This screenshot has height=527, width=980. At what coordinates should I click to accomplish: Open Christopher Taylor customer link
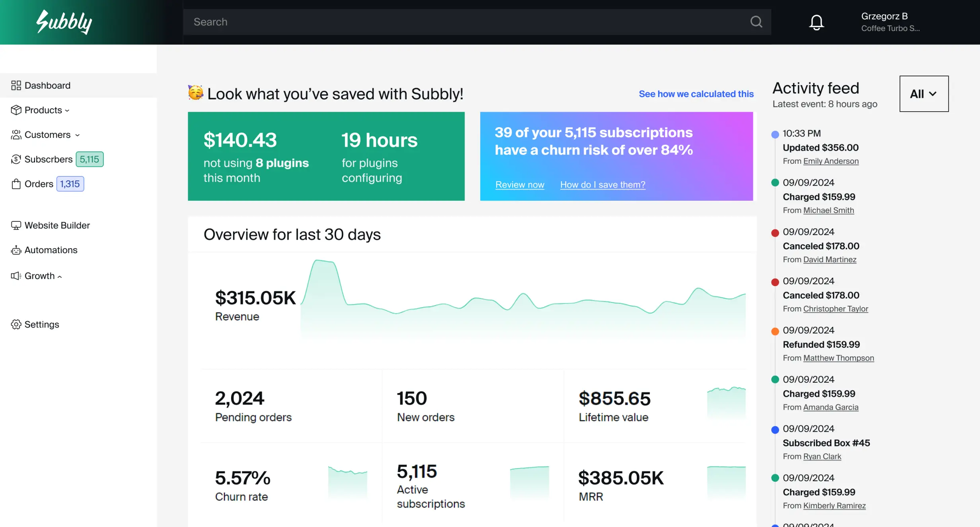click(x=836, y=309)
